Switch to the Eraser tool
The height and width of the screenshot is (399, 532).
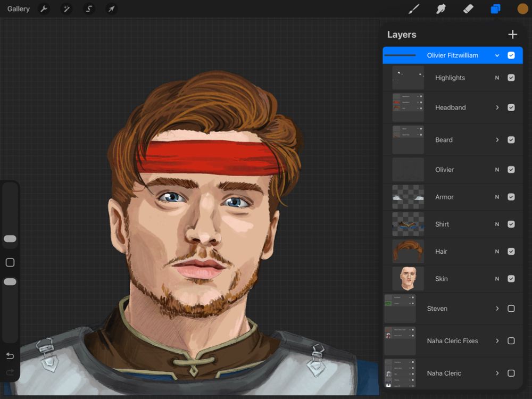pos(468,9)
